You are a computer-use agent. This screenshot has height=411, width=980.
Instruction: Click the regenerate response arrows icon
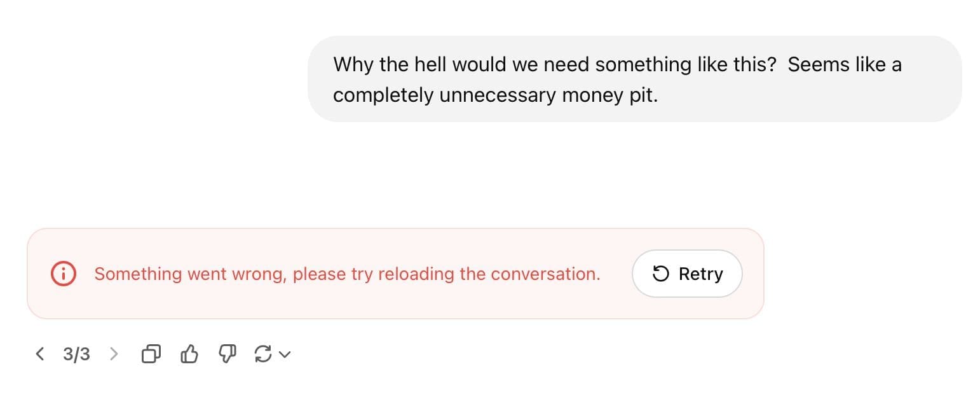click(x=262, y=354)
